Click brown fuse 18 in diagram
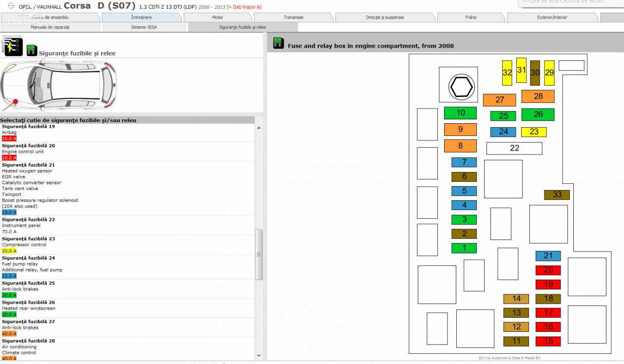The image size is (624, 364). [x=548, y=299]
